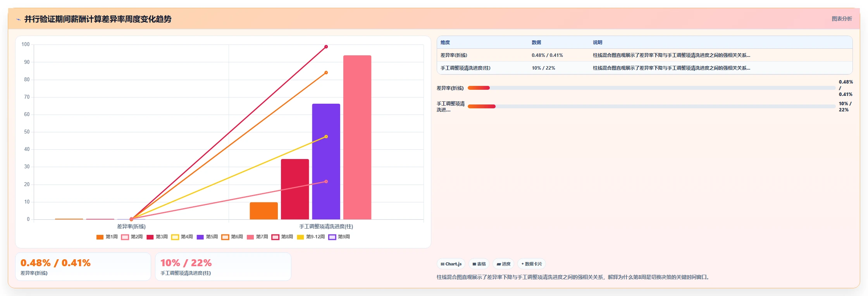The width and height of the screenshot is (868, 296).
Task: Toggle the 第9-12周 legend item
Action: (311, 237)
